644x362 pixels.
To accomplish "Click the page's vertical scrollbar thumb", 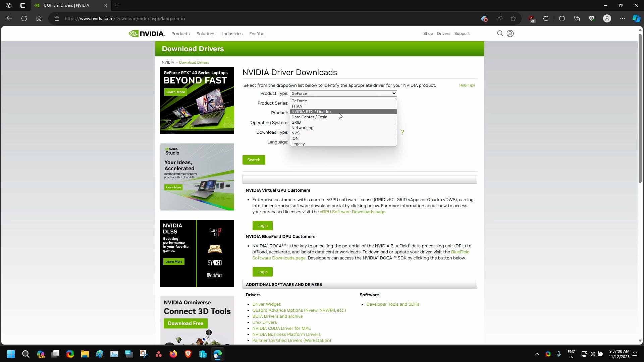I will (x=640, y=107).
